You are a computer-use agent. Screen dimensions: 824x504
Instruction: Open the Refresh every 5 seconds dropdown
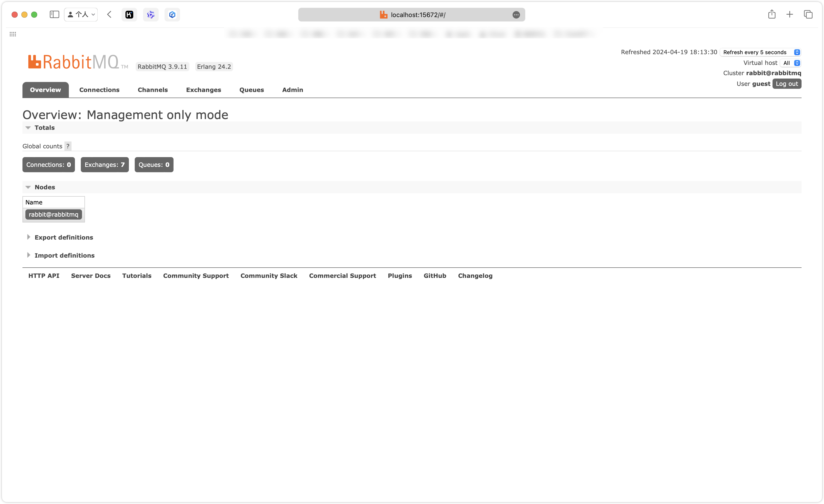(760, 52)
